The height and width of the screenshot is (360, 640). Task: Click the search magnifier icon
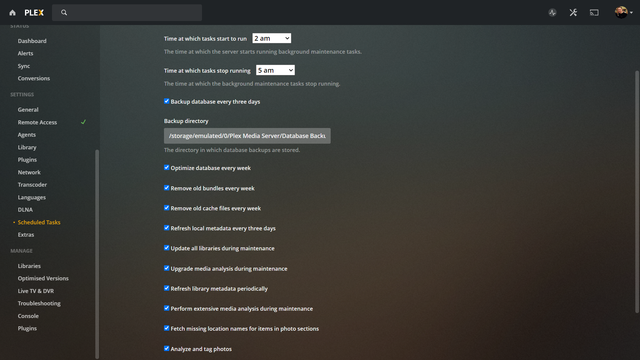pyautogui.click(x=64, y=13)
